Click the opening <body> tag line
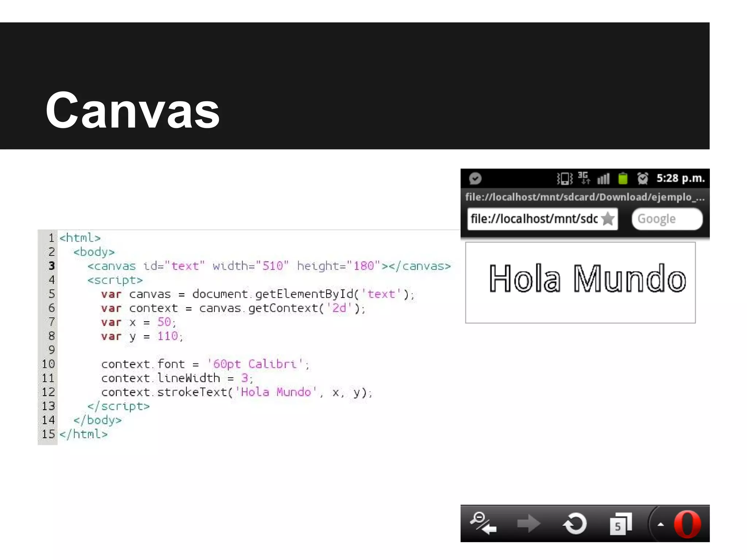This screenshot has height=560, width=747. point(94,252)
